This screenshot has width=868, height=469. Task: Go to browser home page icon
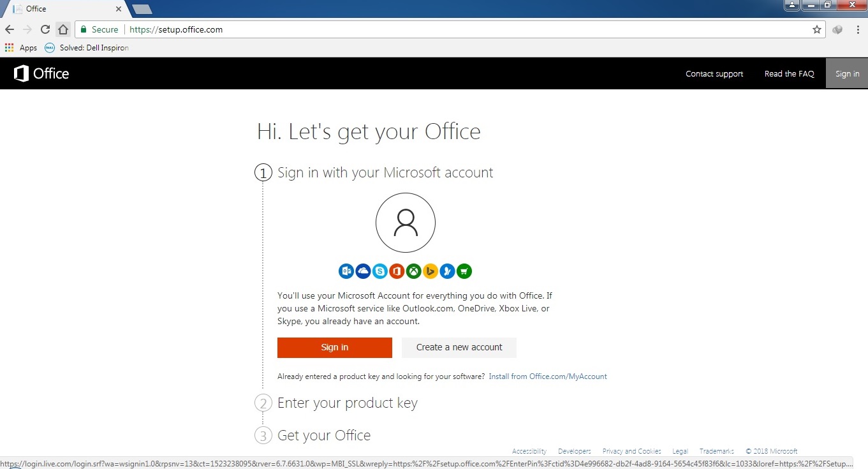pos(63,29)
